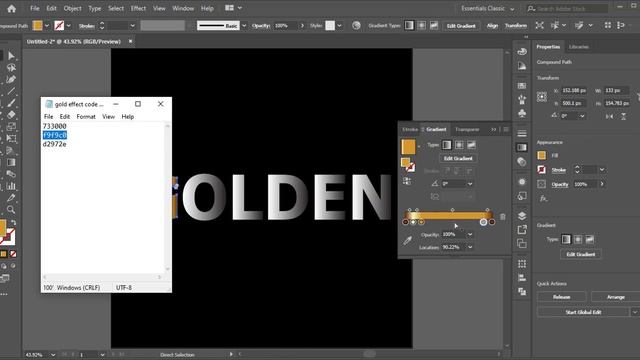Click the Fill swatch in Appearance section

click(x=542, y=155)
